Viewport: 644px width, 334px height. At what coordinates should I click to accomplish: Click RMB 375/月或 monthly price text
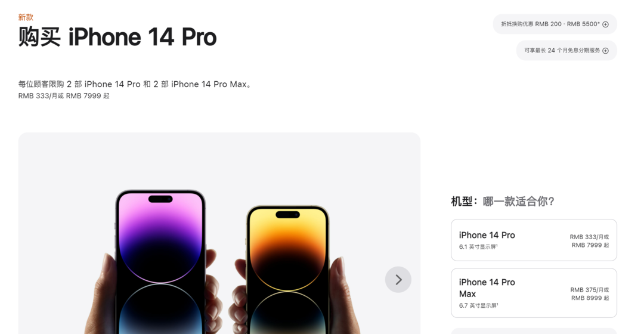pyautogui.click(x=589, y=290)
